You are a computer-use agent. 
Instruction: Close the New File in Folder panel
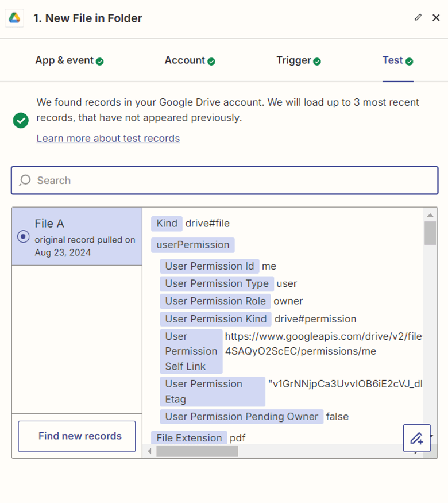click(436, 18)
